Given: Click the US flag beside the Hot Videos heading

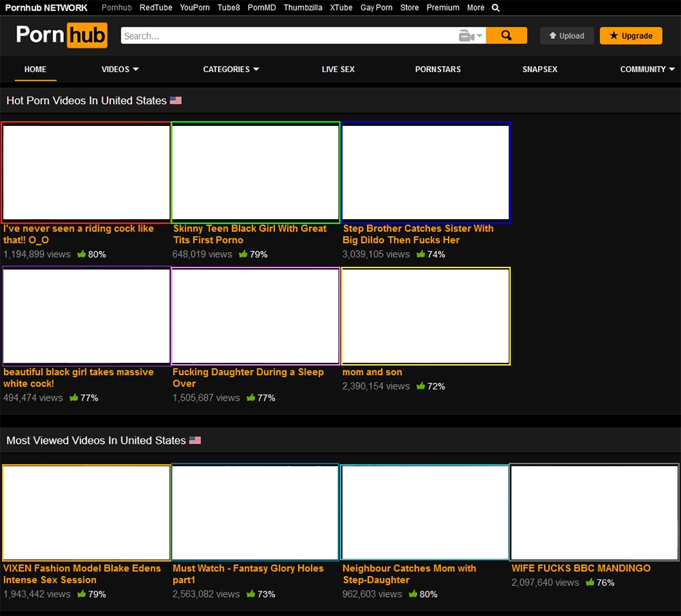Looking at the screenshot, I should [176, 101].
